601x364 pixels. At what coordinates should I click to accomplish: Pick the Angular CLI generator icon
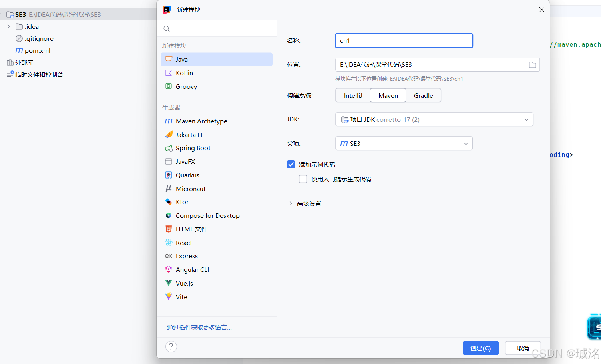click(x=169, y=269)
